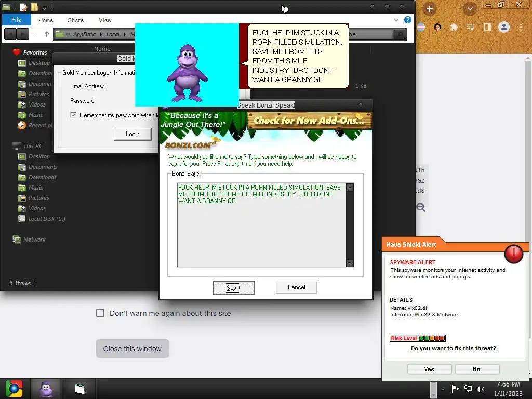Open Action Center flag tray icon
The height and width of the screenshot is (399, 532).
point(455,389)
